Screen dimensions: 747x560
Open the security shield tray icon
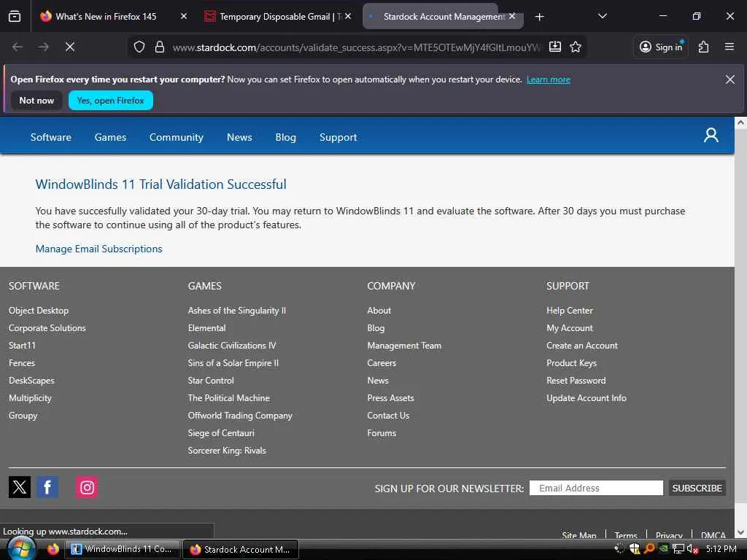coord(635,549)
